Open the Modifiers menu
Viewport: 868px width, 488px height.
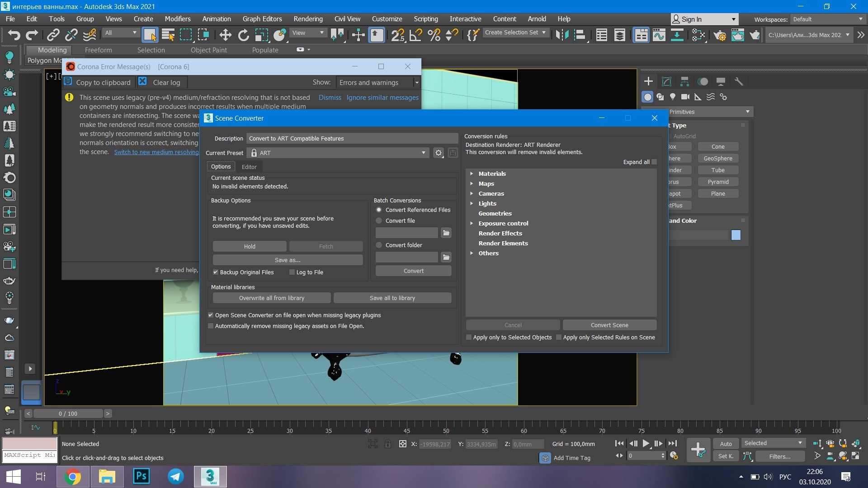[x=177, y=19]
